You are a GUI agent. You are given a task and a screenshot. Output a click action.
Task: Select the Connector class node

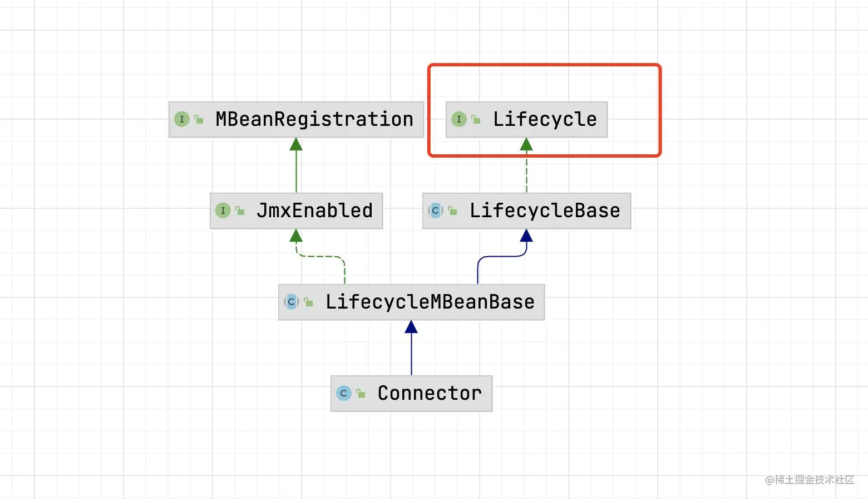coord(411,393)
